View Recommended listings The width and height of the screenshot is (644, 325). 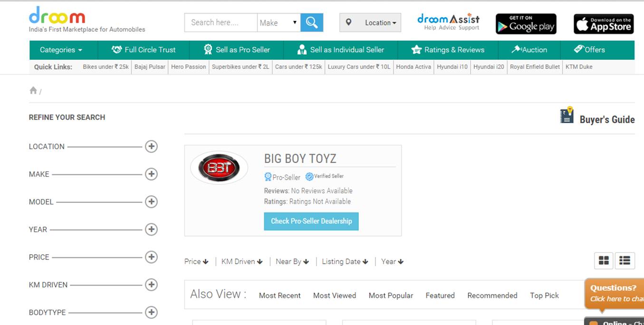pos(492,296)
